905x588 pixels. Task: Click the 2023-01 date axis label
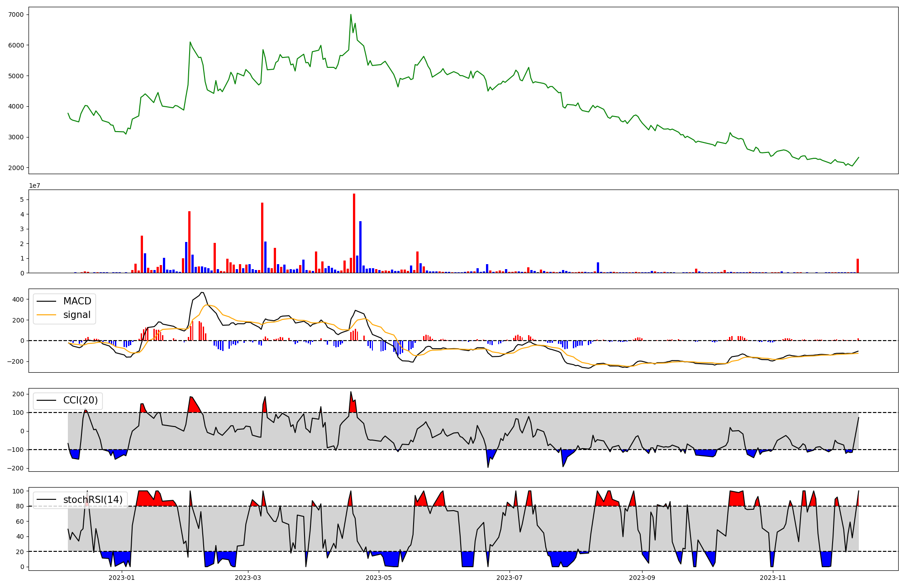(122, 578)
